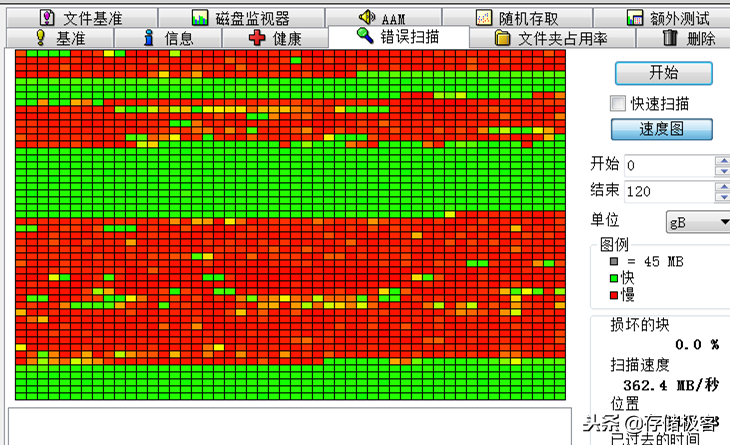Image resolution: width=730 pixels, height=445 pixels.
Task: Click the 扫描速度 label
Action: pyautogui.click(x=640, y=365)
